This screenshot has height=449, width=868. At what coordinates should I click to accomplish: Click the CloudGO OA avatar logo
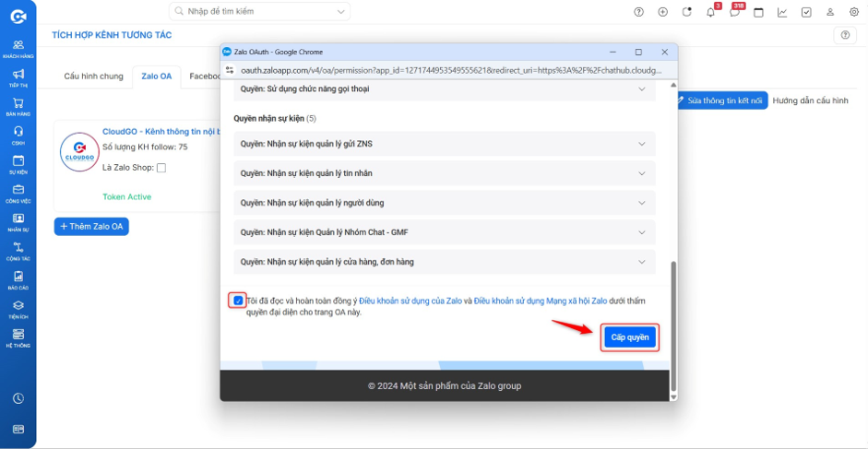click(79, 152)
